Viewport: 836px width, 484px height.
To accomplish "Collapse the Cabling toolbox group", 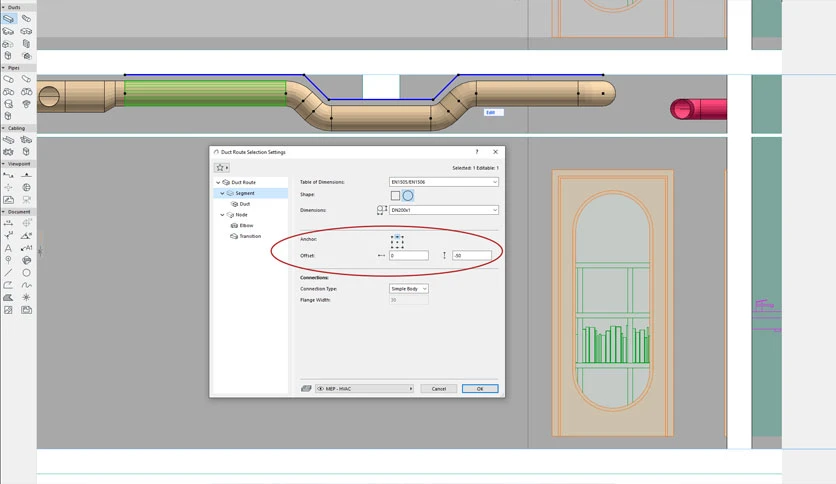I will 3,128.
